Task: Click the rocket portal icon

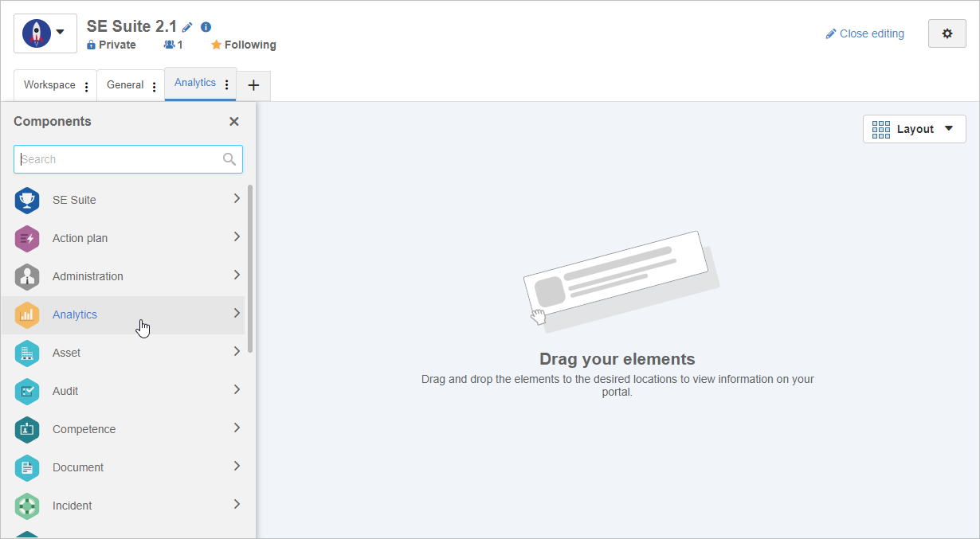Action: pyautogui.click(x=36, y=33)
